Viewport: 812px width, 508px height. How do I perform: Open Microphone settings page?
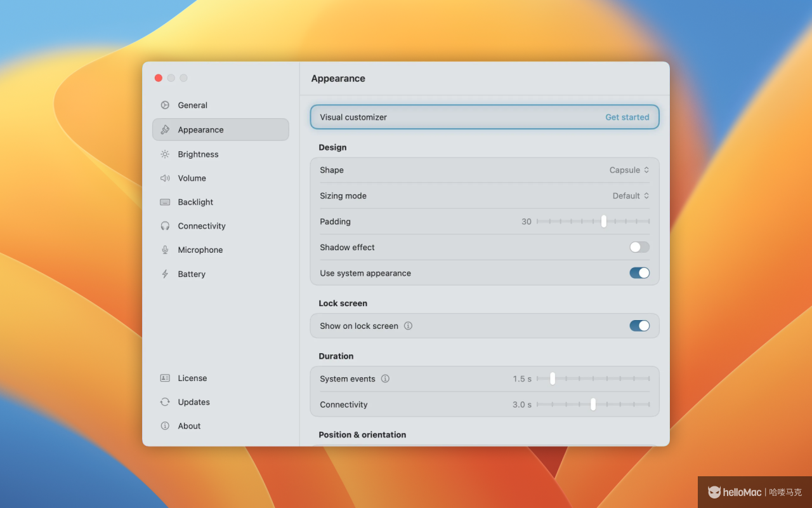[x=200, y=250]
